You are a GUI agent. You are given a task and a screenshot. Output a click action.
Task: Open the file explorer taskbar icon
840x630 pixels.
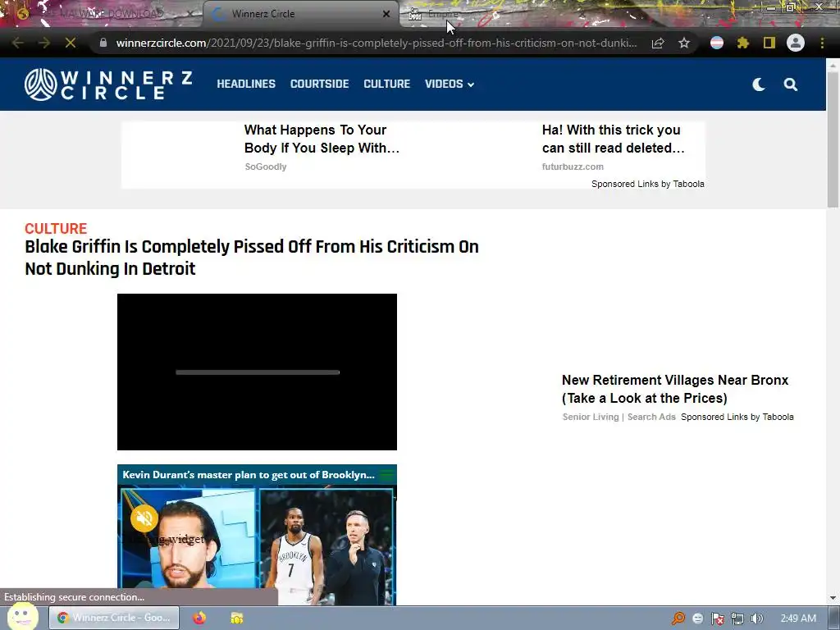tap(237, 618)
